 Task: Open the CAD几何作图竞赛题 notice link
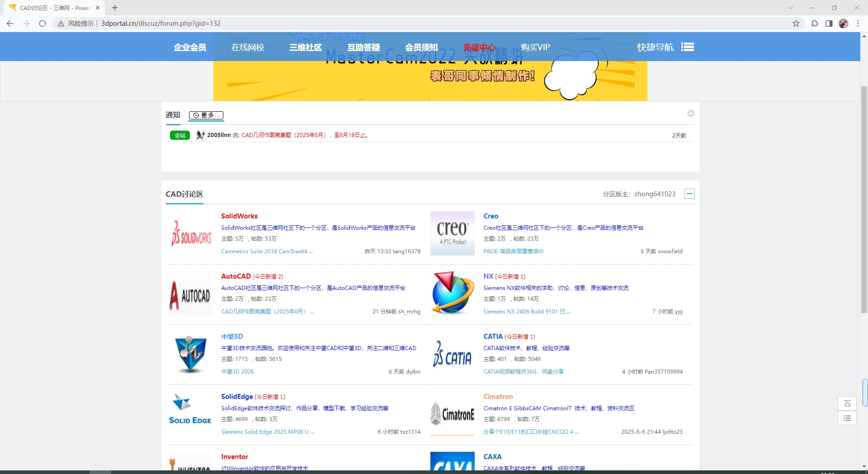(x=305, y=135)
